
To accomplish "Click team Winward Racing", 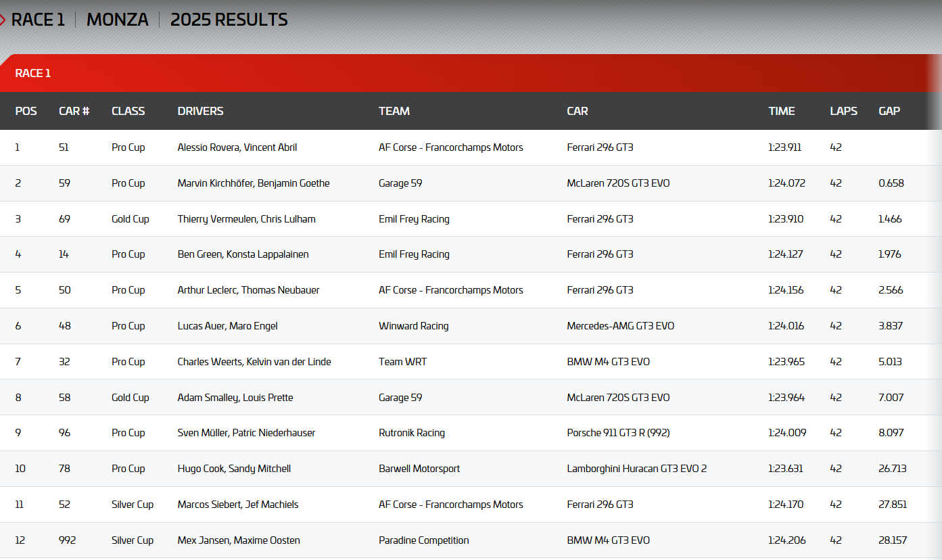I will pos(414,326).
